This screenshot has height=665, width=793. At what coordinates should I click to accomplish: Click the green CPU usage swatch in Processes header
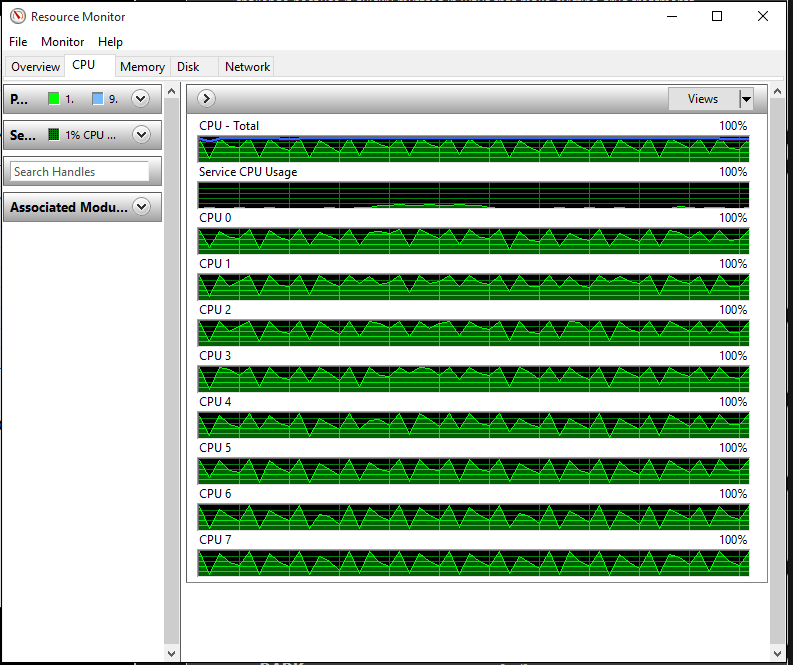(54, 99)
